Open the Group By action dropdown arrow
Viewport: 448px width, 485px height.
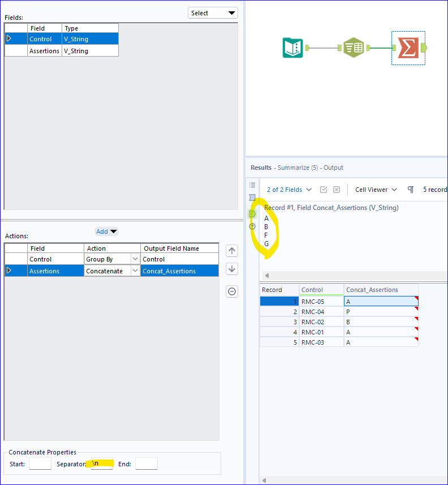(135, 259)
